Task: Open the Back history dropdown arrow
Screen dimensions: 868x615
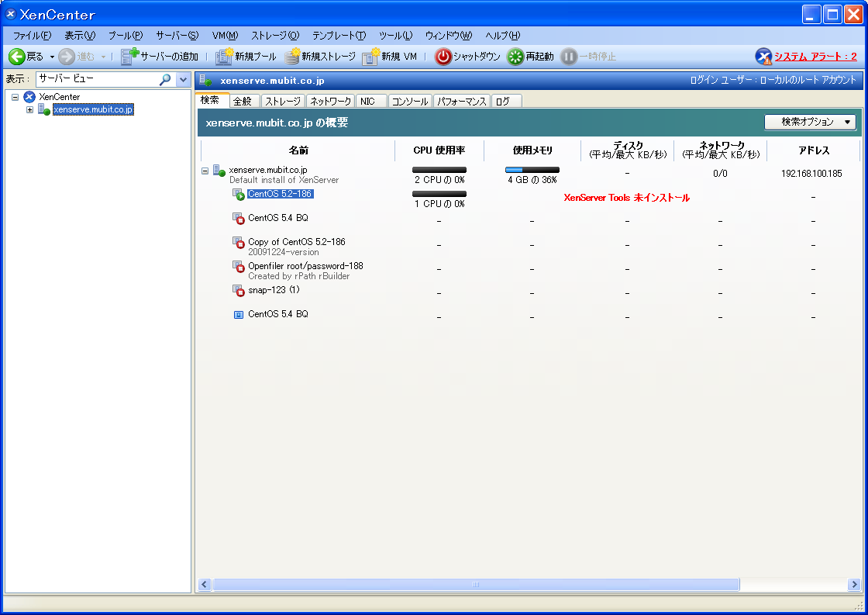Action: click(x=52, y=57)
